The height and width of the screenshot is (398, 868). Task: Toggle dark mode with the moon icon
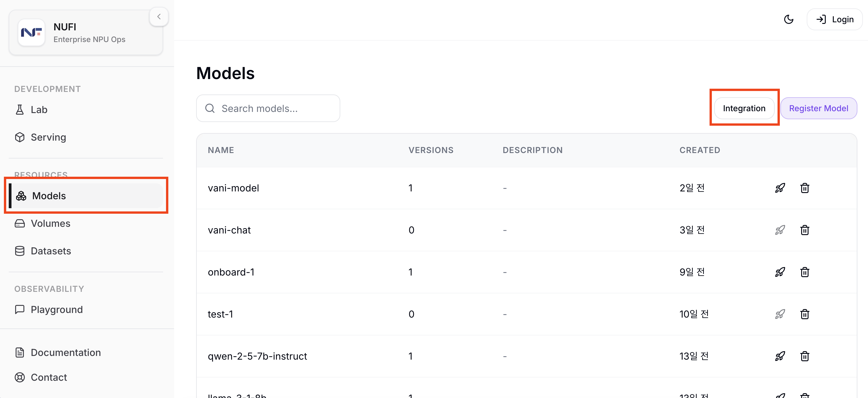789,19
